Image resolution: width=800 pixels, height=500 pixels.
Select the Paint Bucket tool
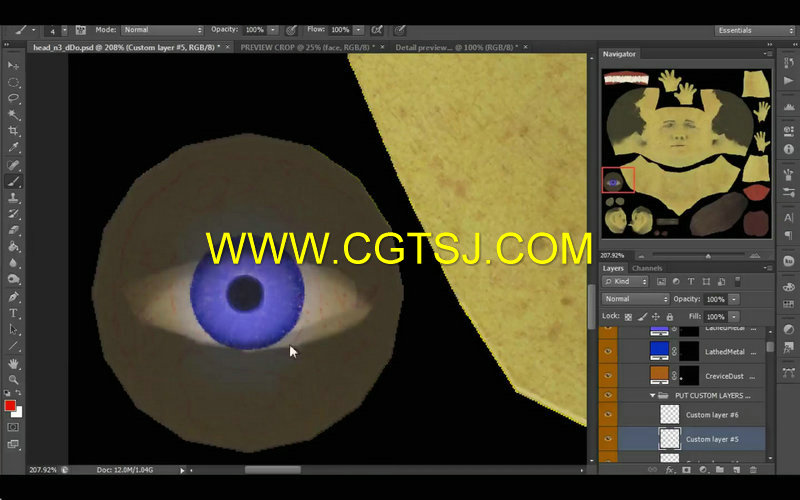tap(13, 246)
